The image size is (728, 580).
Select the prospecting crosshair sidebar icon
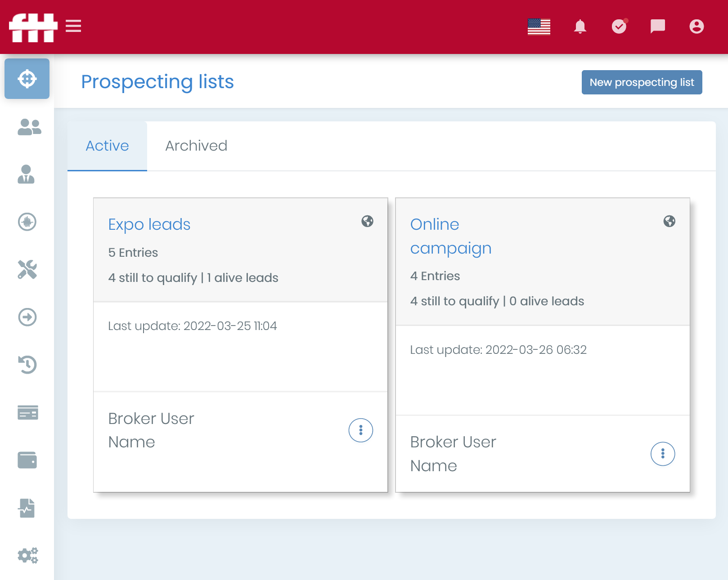click(x=27, y=79)
